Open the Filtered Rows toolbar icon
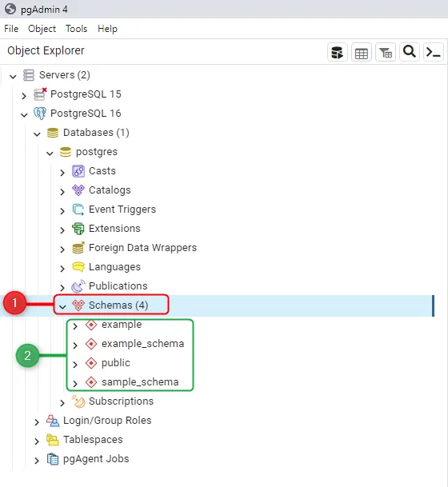The width and height of the screenshot is (448, 487). point(386,52)
